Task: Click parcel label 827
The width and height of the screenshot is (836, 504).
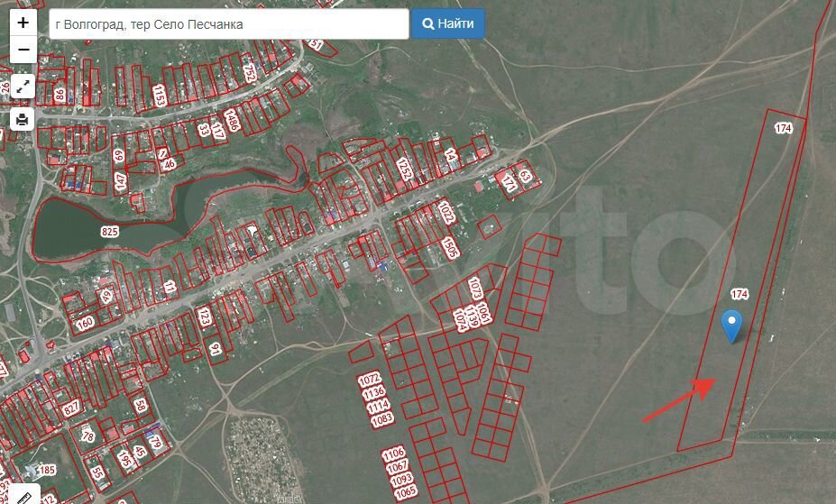Action: [72, 408]
